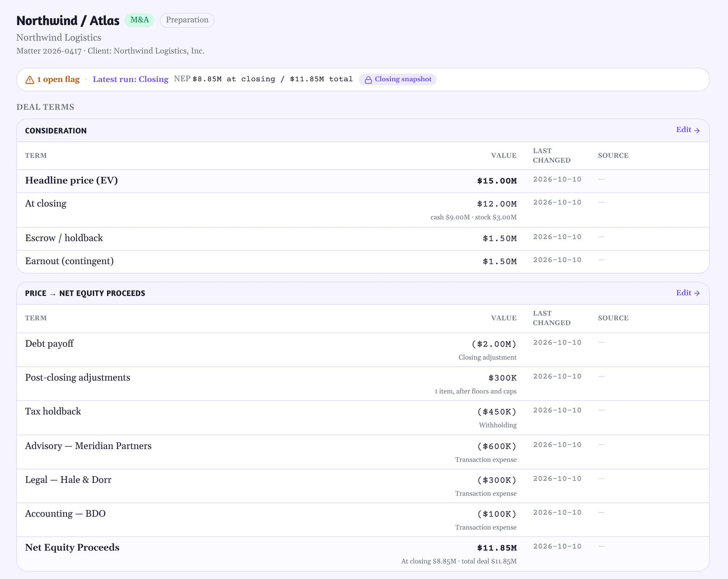Select the At closing term
728x579 pixels.
pos(46,203)
